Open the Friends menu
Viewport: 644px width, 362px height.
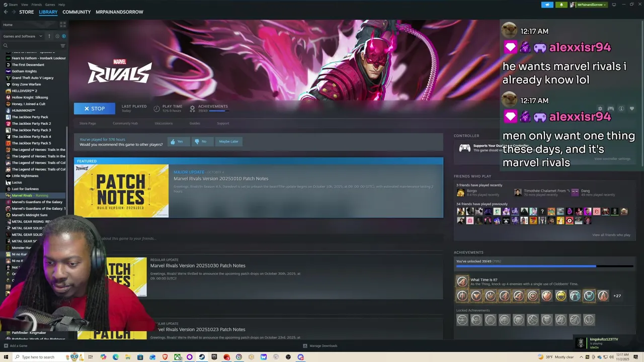(x=37, y=5)
